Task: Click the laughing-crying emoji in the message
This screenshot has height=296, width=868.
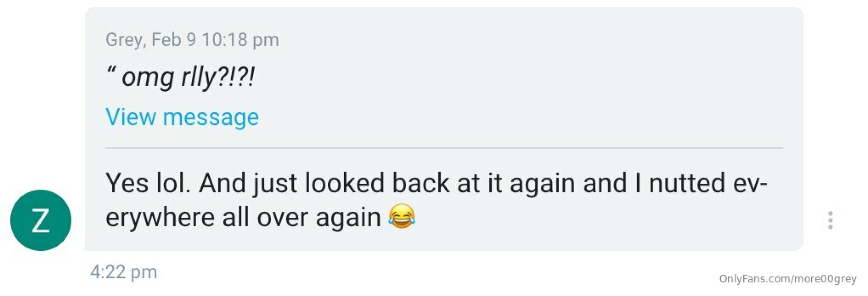Action: [401, 216]
